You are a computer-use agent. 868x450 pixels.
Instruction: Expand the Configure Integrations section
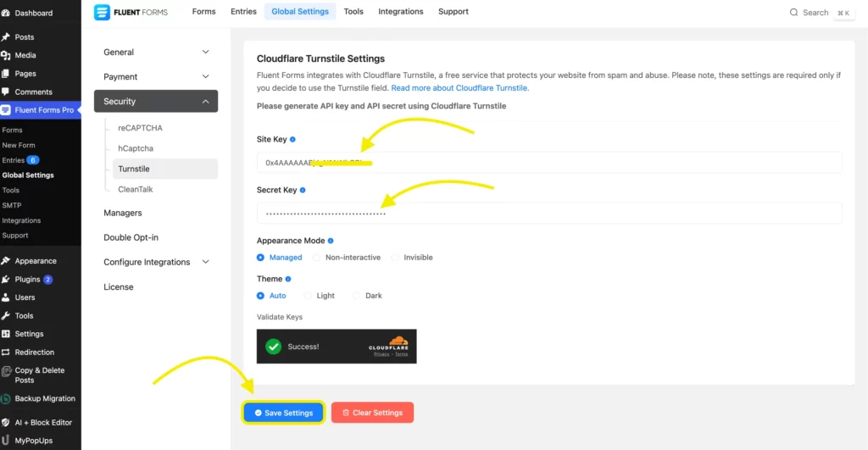pyautogui.click(x=156, y=263)
